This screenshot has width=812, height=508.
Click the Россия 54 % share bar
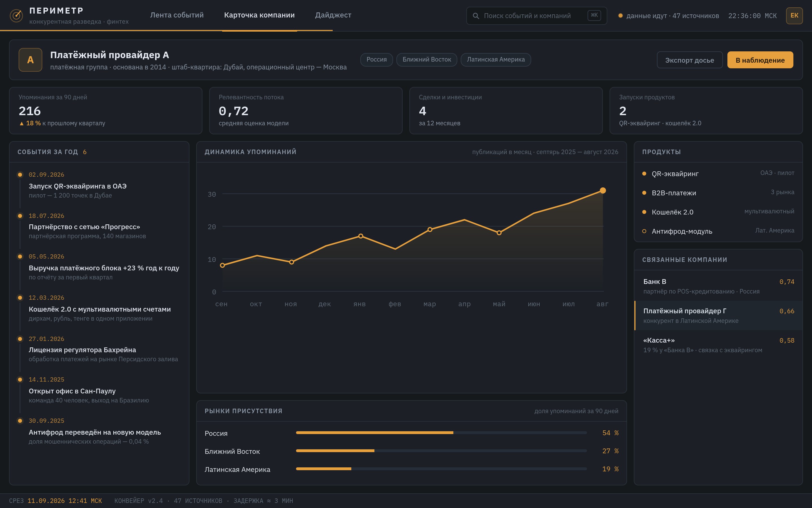point(442,433)
